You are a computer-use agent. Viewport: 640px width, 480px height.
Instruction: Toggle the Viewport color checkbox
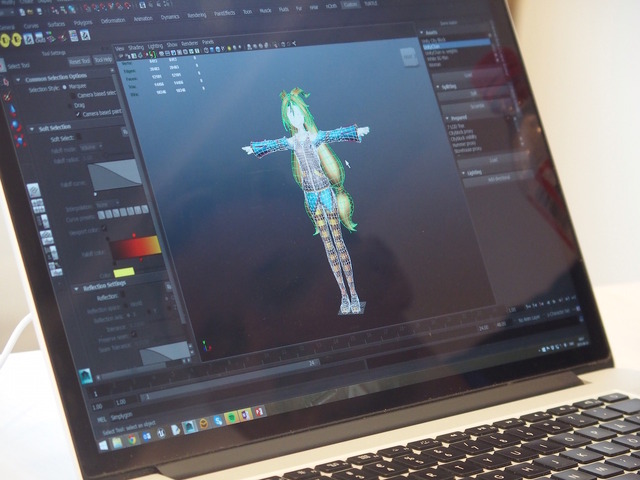[104, 228]
